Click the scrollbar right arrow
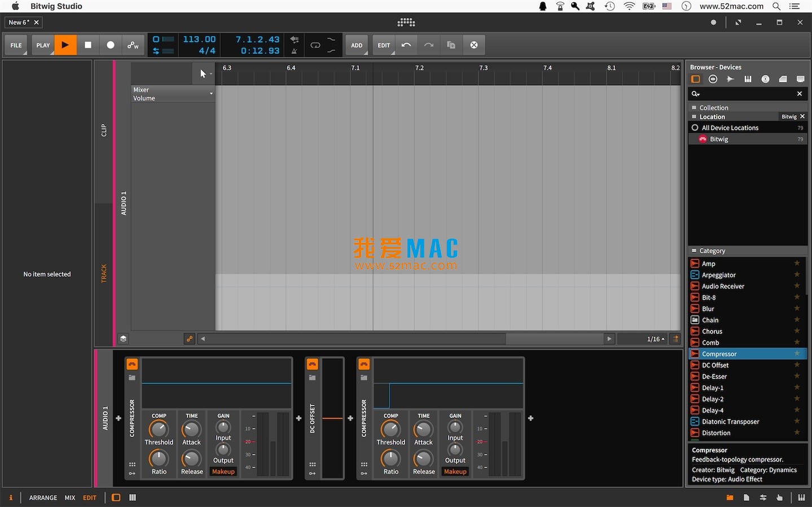 click(609, 339)
